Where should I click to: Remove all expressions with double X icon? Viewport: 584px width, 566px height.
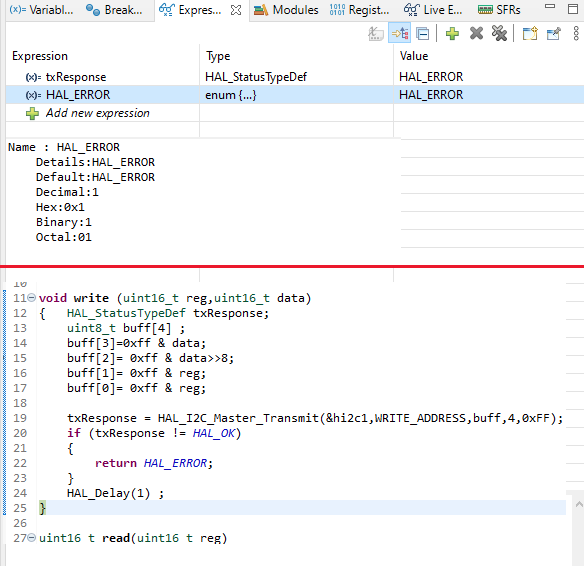(499, 34)
